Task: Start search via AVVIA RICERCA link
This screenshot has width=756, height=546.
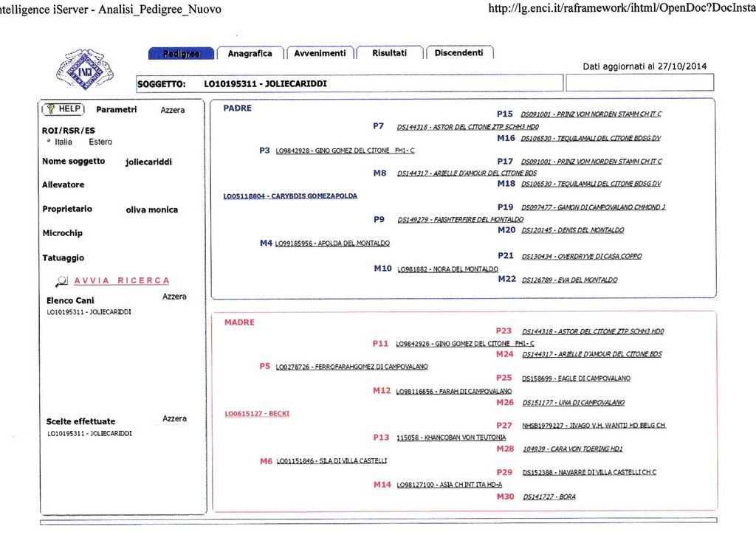Action: 122,280
